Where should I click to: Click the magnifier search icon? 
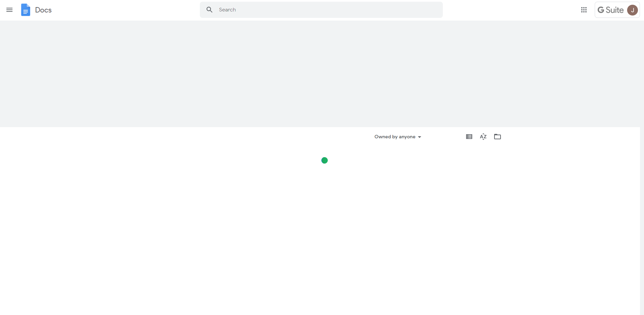point(209,10)
